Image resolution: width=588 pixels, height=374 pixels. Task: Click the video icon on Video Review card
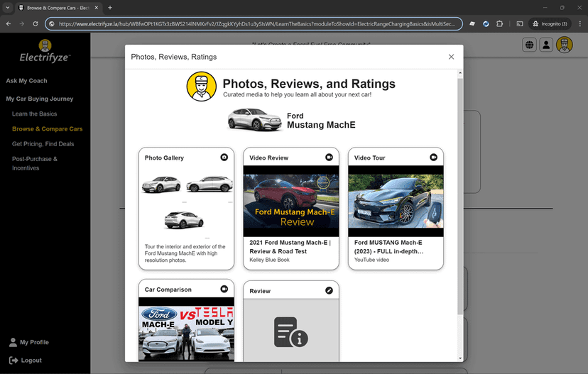coord(329,158)
